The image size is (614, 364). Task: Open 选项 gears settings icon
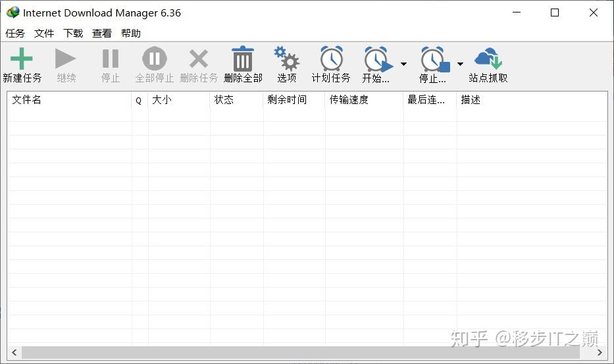pos(287,59)
